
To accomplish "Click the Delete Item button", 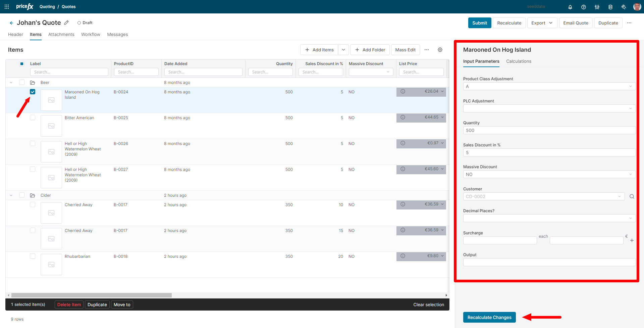I will tap(69, 304).
